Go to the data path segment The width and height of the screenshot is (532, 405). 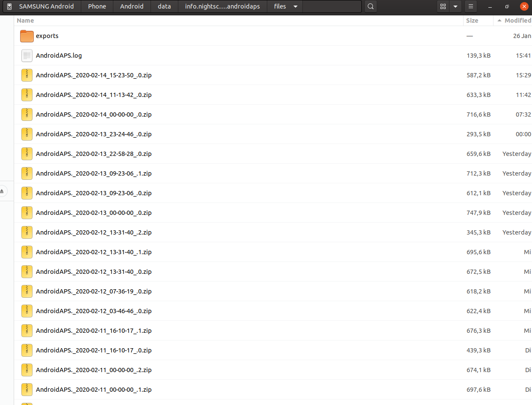coord(164,6)
